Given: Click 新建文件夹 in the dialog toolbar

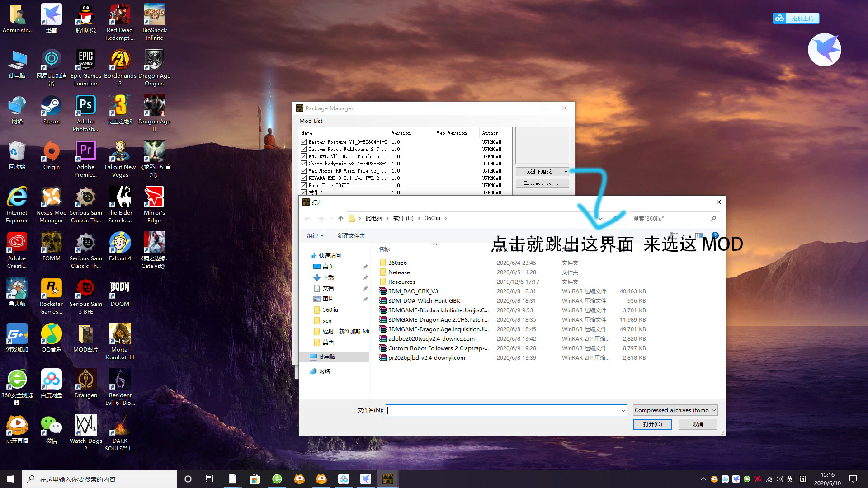Looking at the screenshot, I should tap(351, 236).
